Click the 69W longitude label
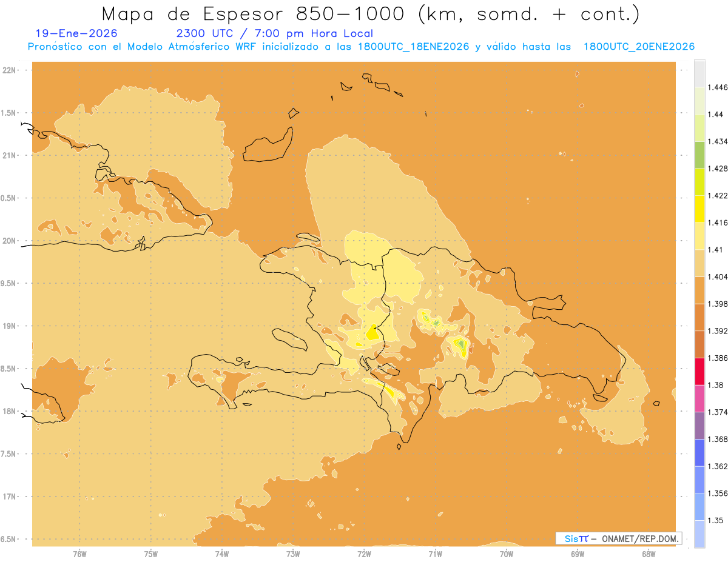 578,554
